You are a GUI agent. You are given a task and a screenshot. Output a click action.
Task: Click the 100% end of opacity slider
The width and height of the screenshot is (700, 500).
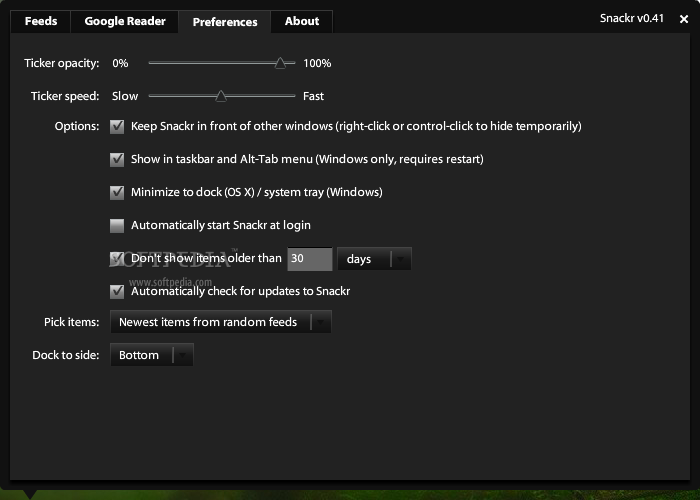[317, 64]
